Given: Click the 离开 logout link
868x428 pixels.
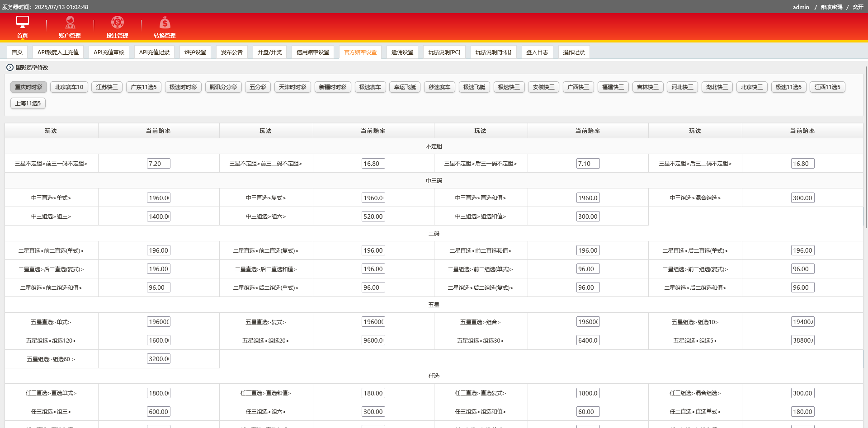Looking at the screenshot, I should (x=858, y=7).
